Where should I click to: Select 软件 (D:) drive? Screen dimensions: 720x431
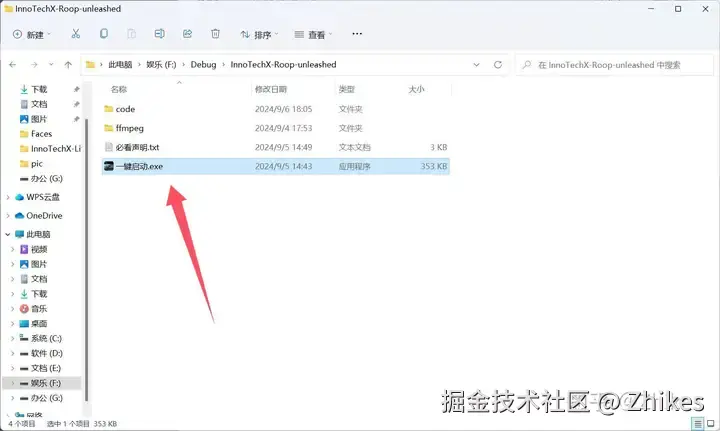coord(46,353)
